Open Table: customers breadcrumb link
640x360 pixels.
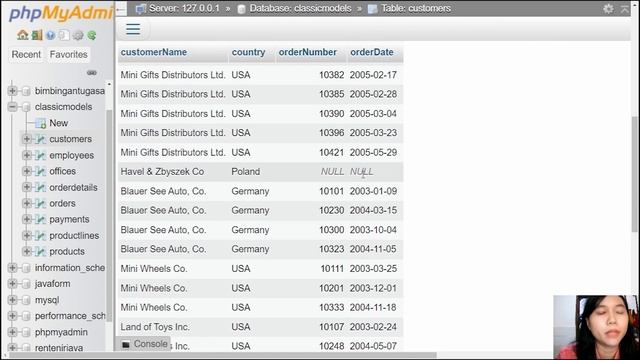416,9
